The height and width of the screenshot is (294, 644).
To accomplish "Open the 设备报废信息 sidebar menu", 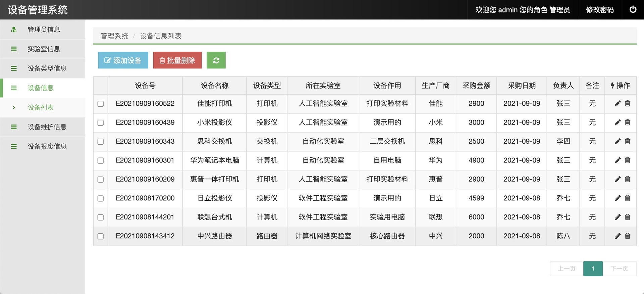I will point(43,146).
